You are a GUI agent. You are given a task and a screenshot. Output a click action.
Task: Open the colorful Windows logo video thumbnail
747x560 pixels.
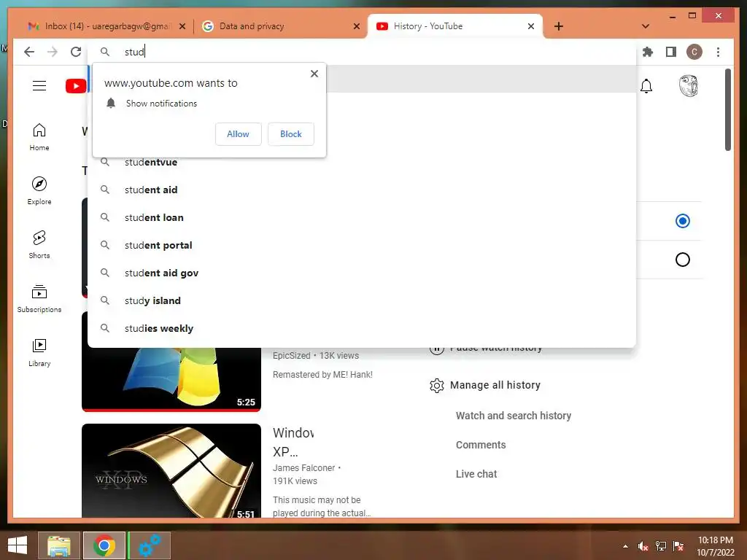pyautogui.click(x=171, y=379)
